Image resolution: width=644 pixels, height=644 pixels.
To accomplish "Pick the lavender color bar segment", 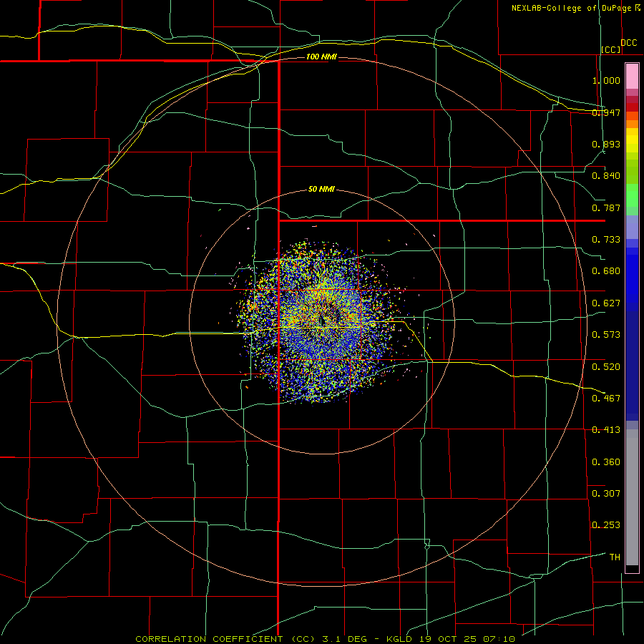I will point(632,227).
